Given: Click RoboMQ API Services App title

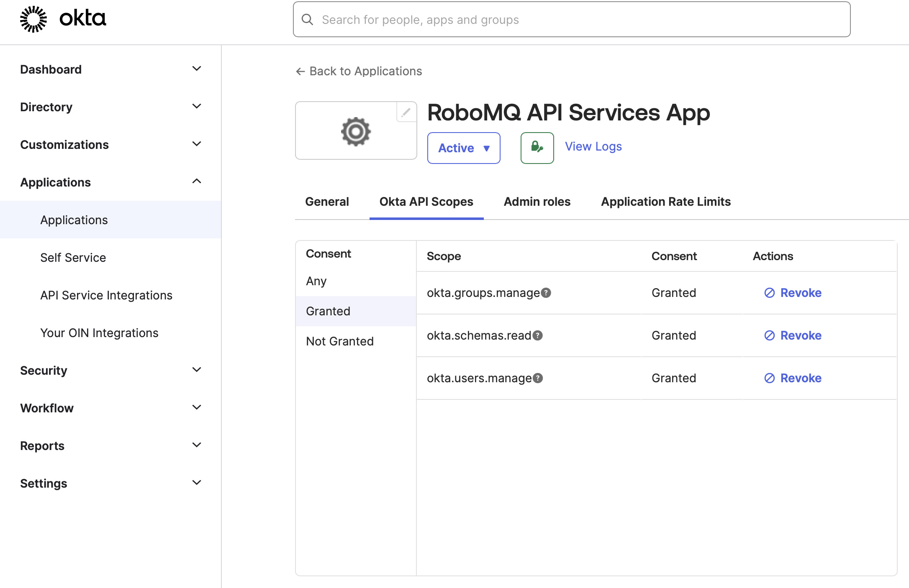Looking at the screenshot, I should pyautogui.click(x=568, y=112).
